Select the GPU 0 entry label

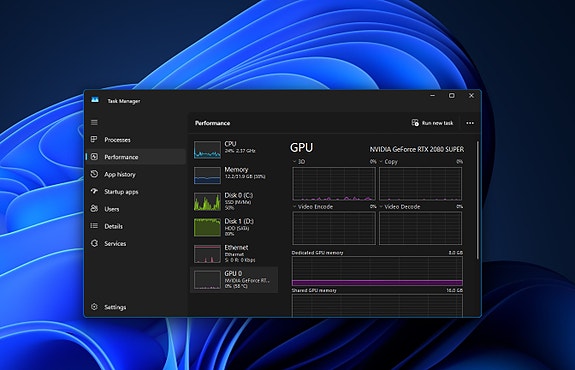(233, 274)
